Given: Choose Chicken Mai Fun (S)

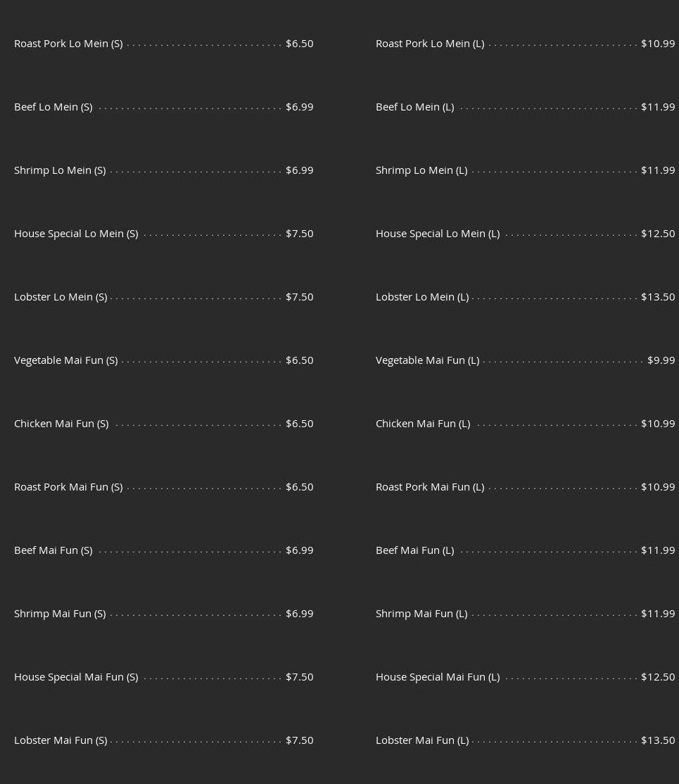Looking at the screenshot, I should 61,424.
